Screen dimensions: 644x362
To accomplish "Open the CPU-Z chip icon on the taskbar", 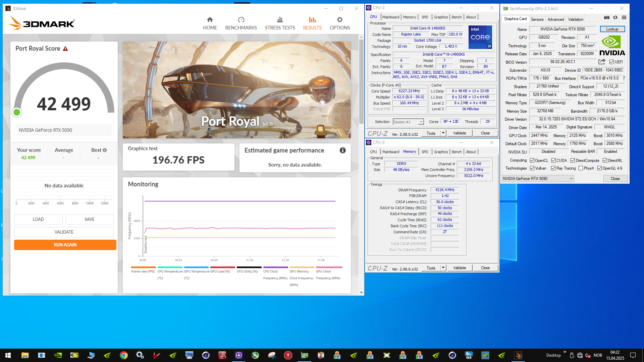I will (x=238, y=355).
